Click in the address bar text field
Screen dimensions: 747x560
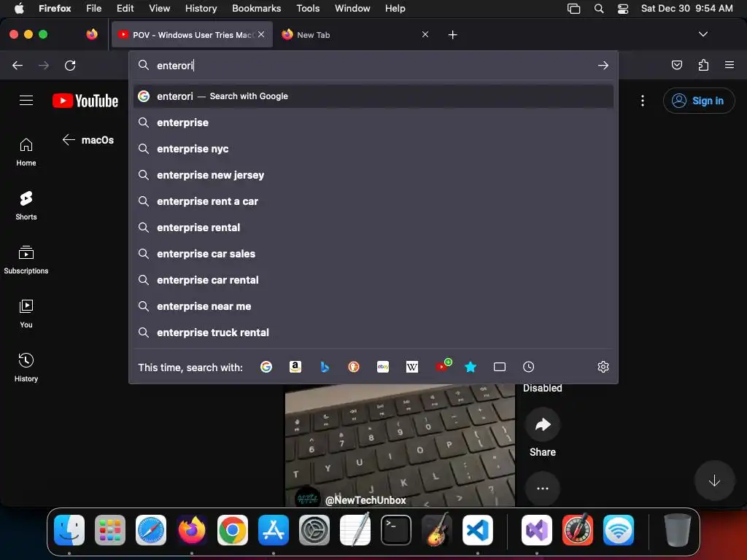(374, 65)
